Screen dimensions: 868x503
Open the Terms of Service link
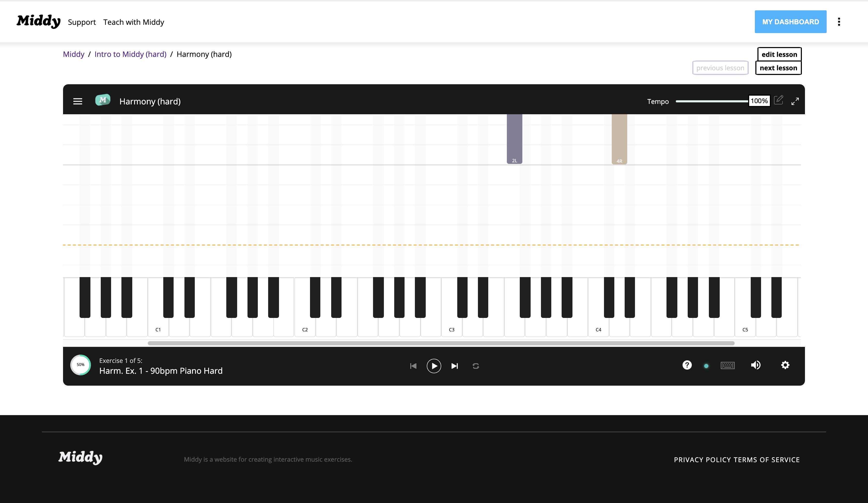pyautogui.click(x=767, y=460)
